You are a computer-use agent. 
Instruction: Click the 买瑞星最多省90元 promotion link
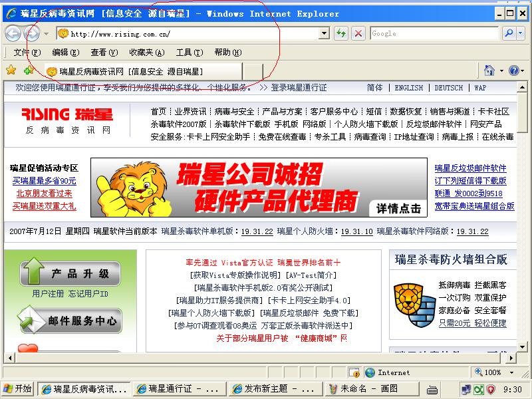(44, 181)
